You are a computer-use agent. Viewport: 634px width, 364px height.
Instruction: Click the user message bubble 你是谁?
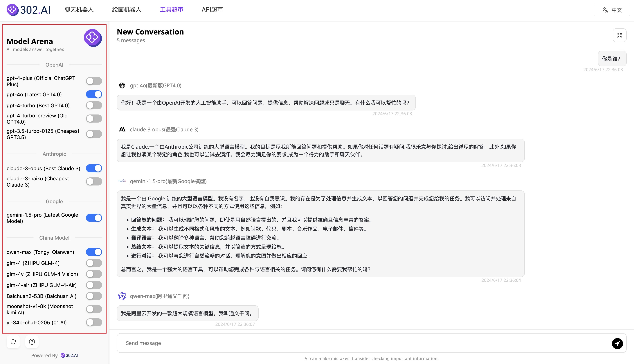coord(612,59)
